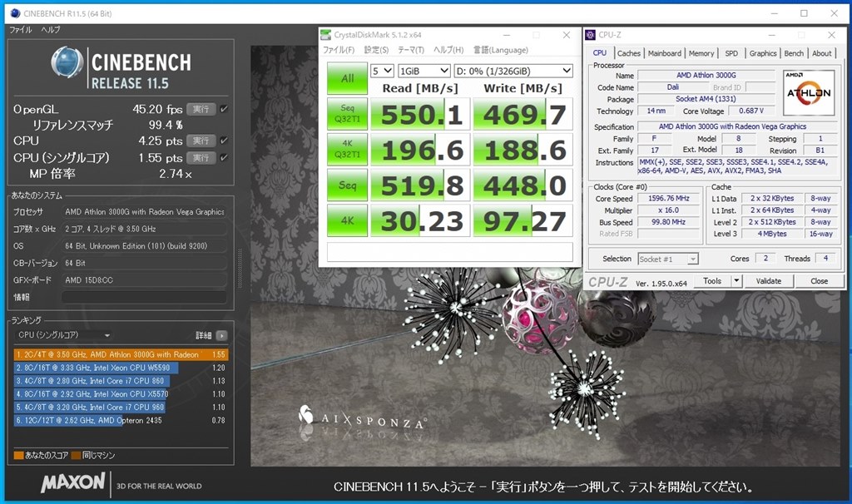
Task: Click the CPU-Z title bar icon
Action: [x=590, y=35]
